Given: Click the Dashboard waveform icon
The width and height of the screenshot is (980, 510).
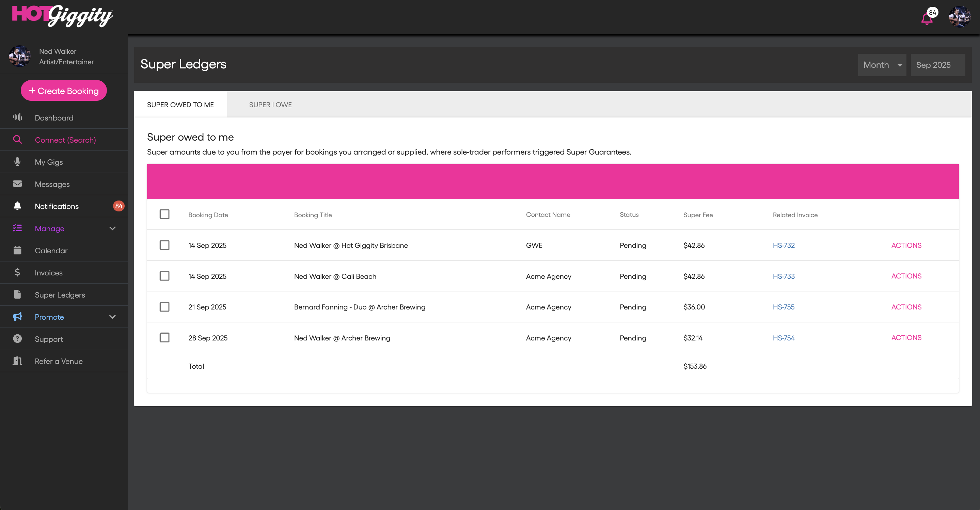Looking at the screenshot, I should pos(17,117).
